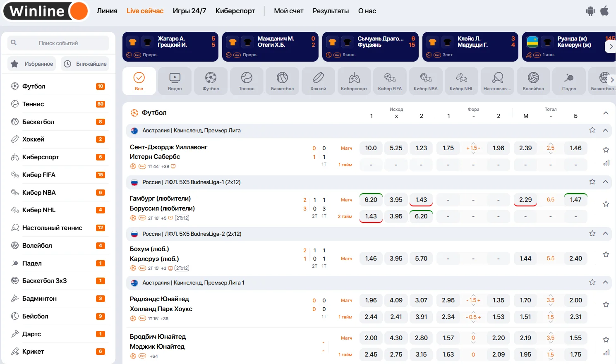The image size is (616, 364).
Task: Open the Apple iOS app download icon
Action: coord(604,11)
